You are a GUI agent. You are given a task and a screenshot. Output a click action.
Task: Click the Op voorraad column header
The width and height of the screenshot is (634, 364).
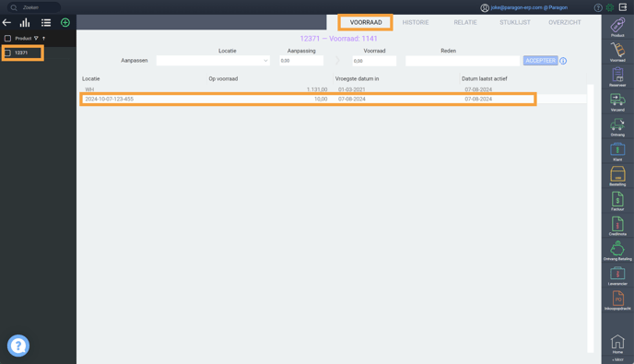(223, 79)
